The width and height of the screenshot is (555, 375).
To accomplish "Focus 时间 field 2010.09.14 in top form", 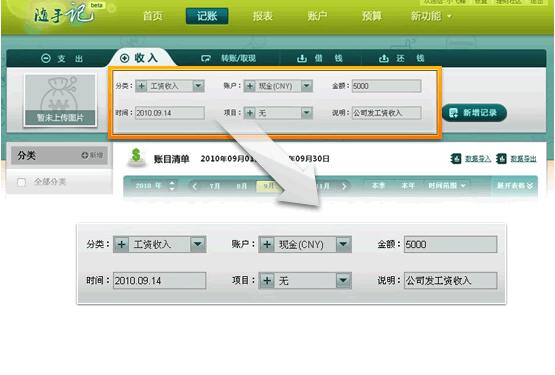I will [170, 113].
